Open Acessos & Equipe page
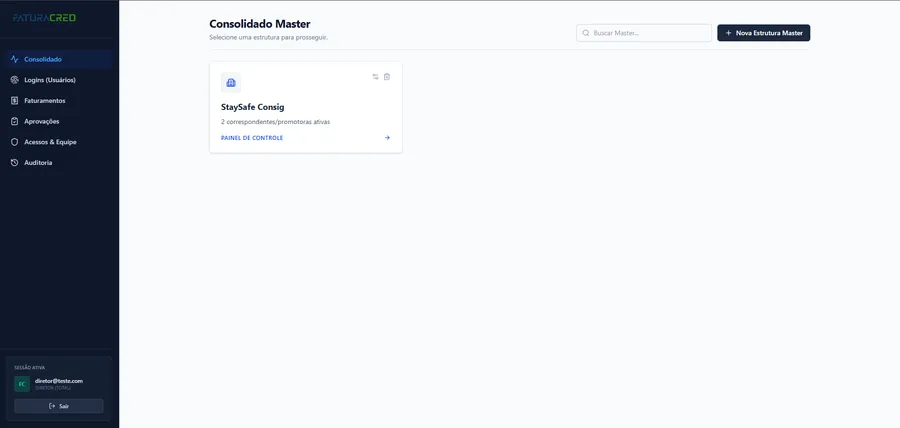The height and width of the screenshot is (428, 900). (59, 142)
